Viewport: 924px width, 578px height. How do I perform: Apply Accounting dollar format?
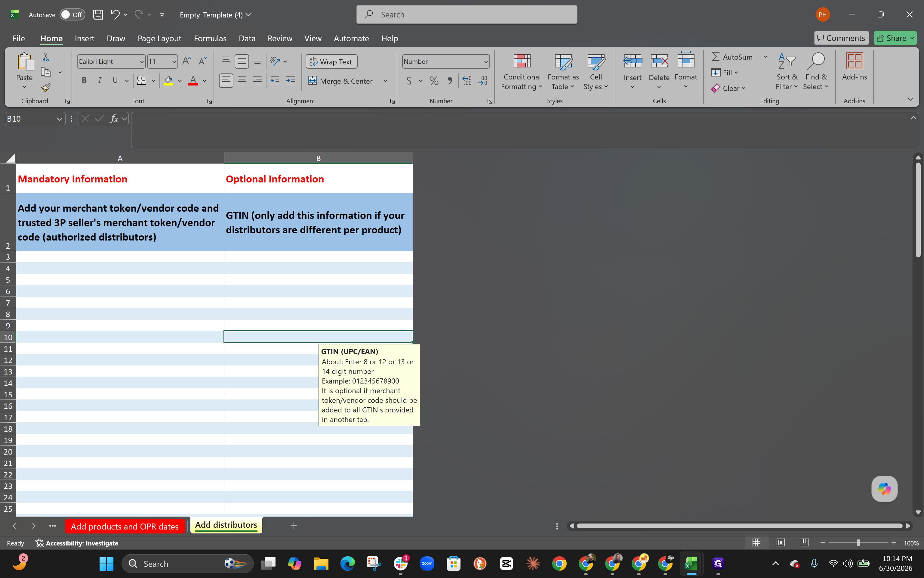coord(409,81)
